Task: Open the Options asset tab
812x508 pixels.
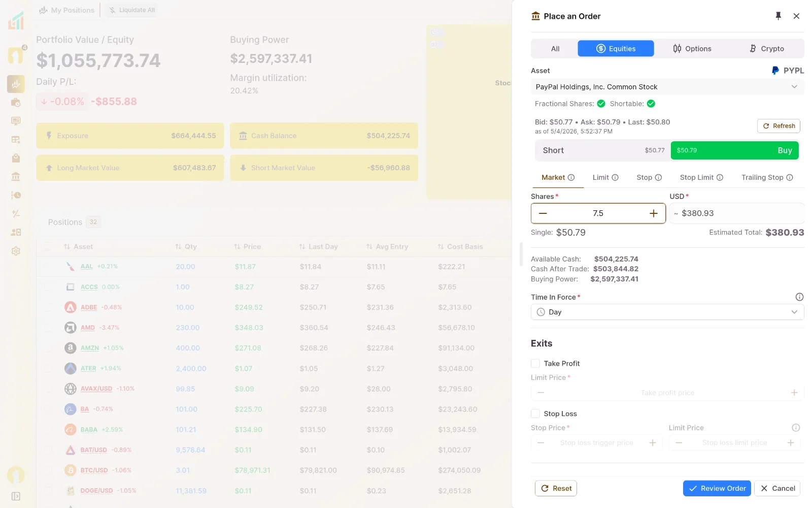Action: [692, 49]
